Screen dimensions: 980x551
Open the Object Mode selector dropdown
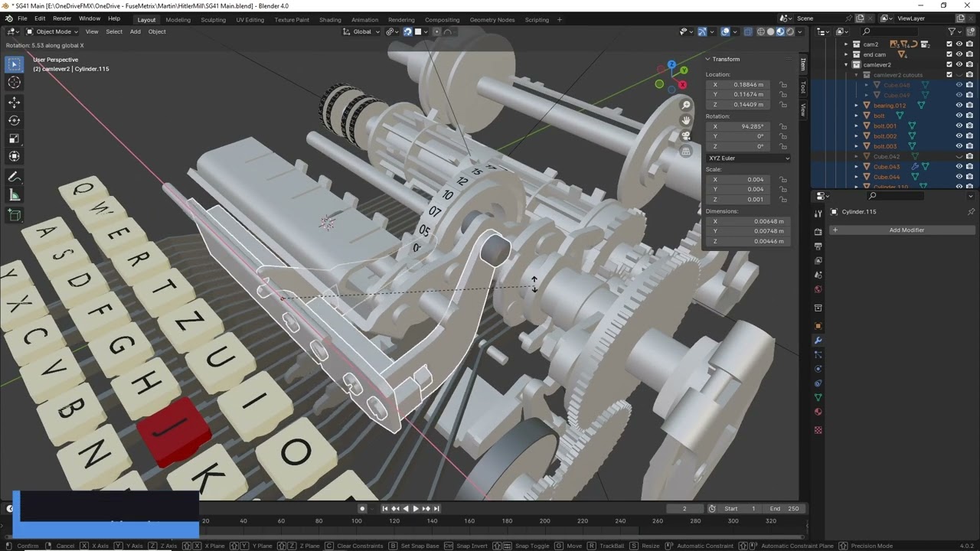pos(52,31)
